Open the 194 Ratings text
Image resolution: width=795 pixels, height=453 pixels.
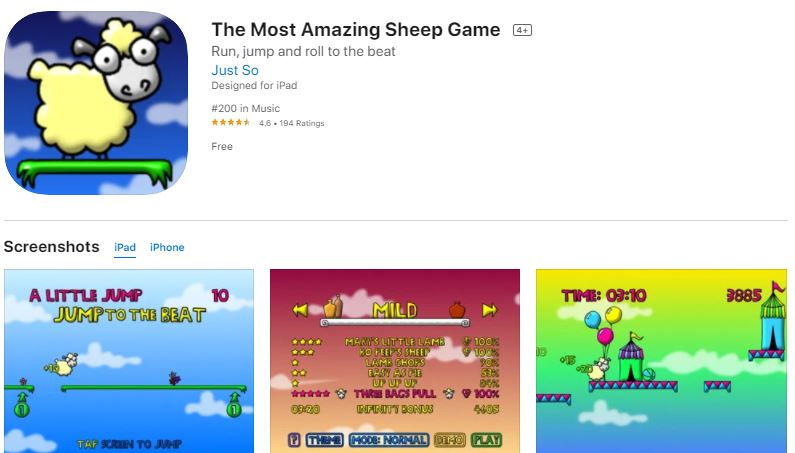302,123
